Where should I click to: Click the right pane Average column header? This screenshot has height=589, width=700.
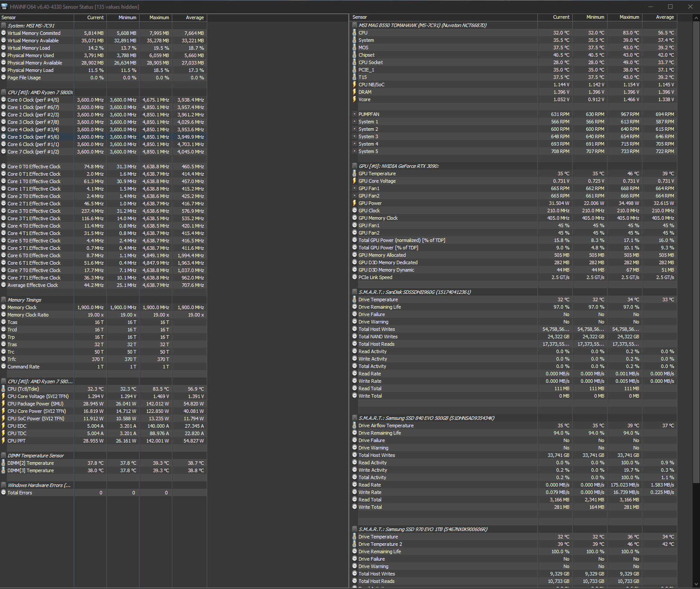(660, 17)
